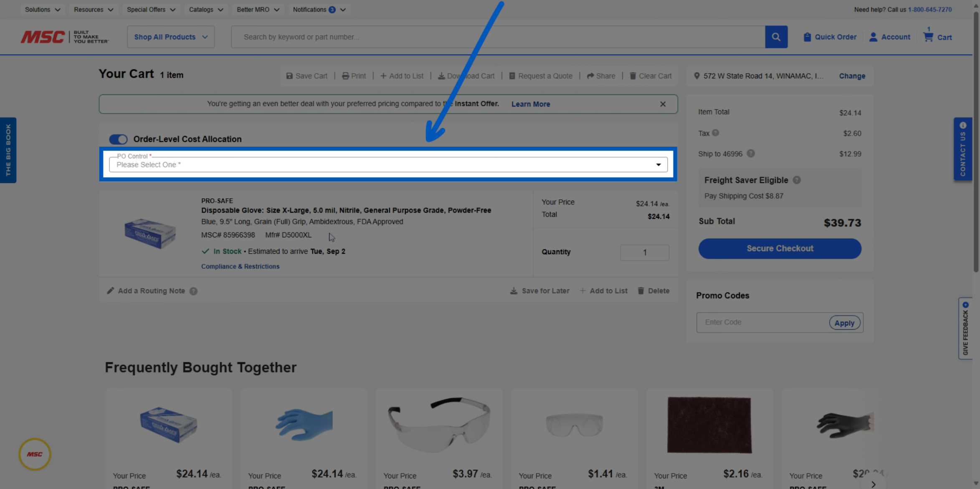The height and width of the screenshot is (489, 980).
Task: Expand the Catalogs menu
Action: (206, 10)
